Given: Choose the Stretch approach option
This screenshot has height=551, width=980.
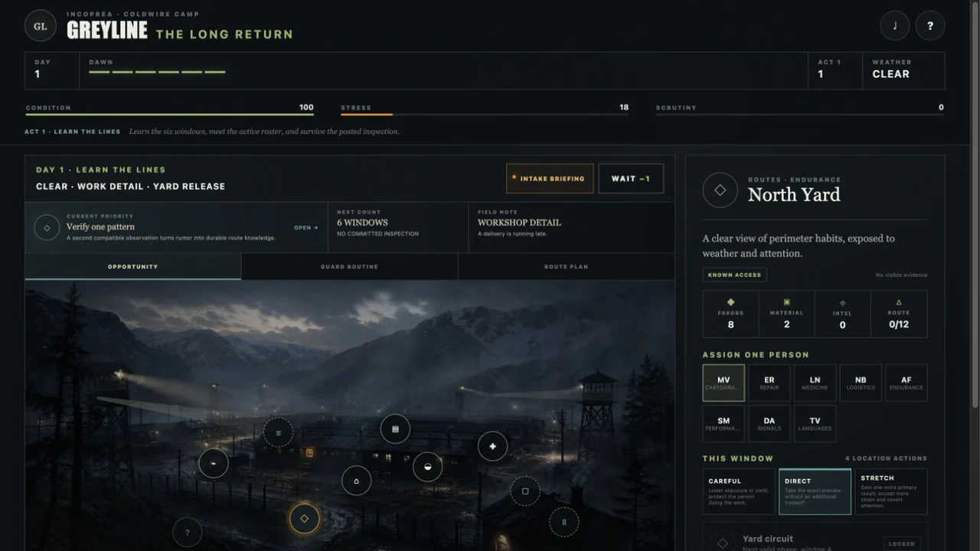Looking at the screenshot, I should pos(891,491).
